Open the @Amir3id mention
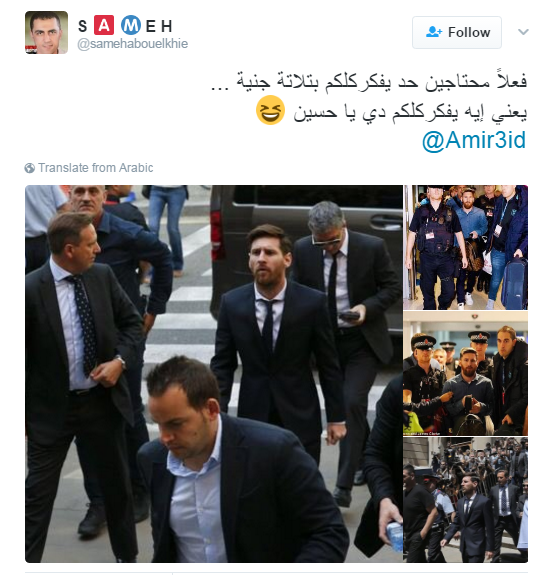 tap(474, 140)
